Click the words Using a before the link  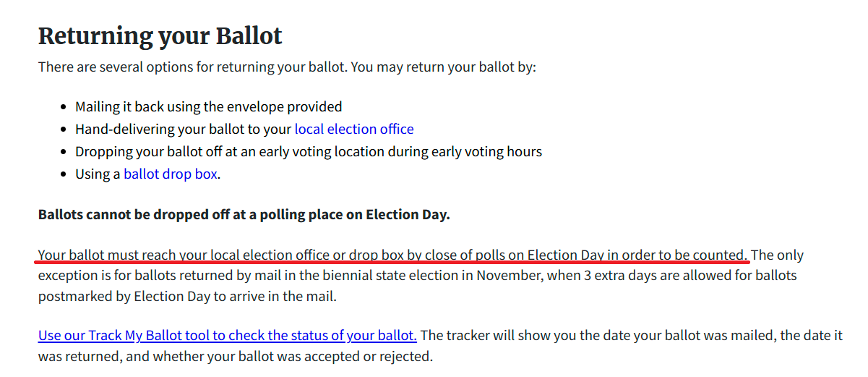pyautogui.click(x=98, y=174)
